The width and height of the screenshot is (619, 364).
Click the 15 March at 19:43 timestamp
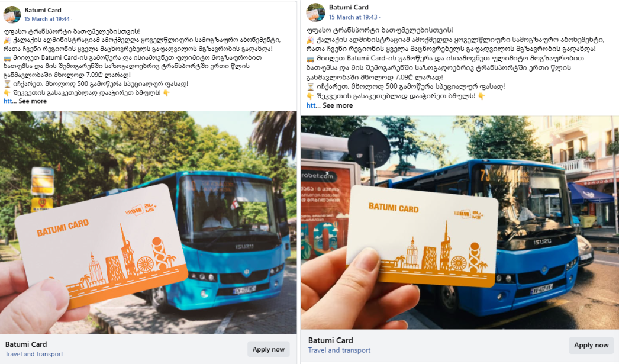tap(353, 17)
